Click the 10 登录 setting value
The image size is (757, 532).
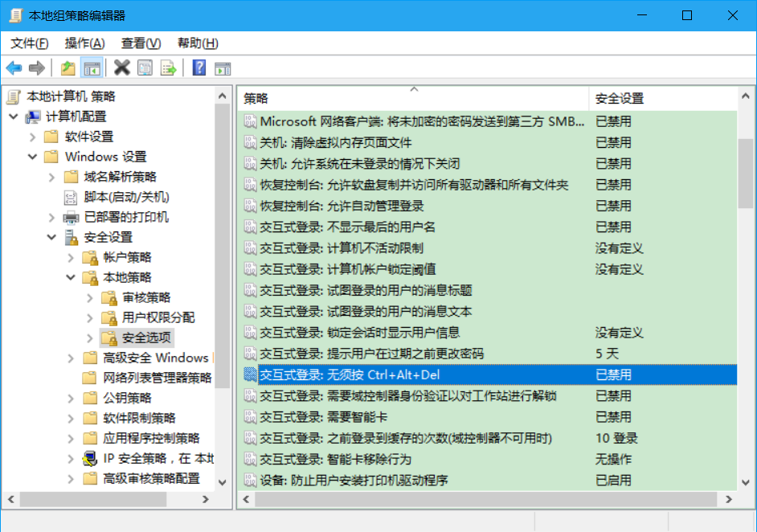(x=616, y=438)
